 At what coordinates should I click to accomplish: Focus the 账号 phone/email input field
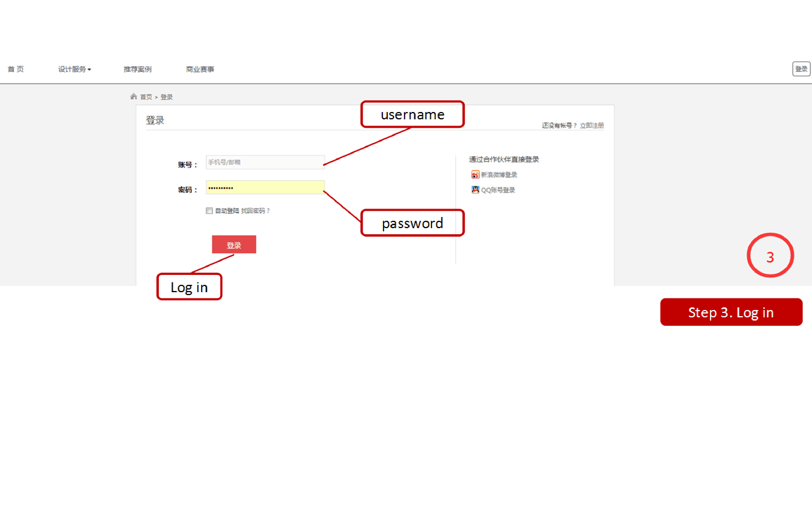[265, 162]
